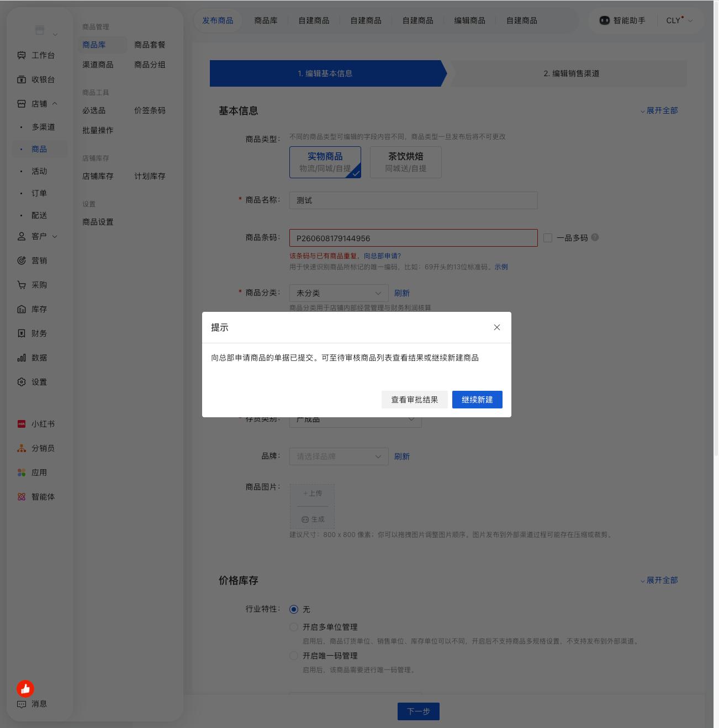The height and width of the screenshot is (728, 719).
Task: Select 开启唯一码管理 radio button
Action: tap(294, 656)
